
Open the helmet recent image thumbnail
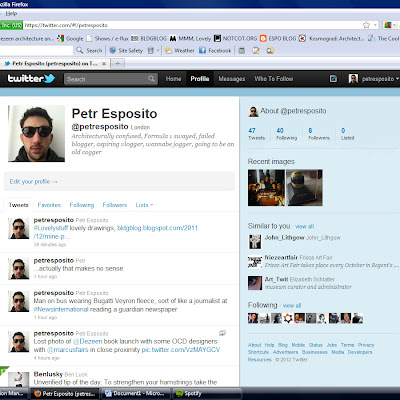(304, 188)
